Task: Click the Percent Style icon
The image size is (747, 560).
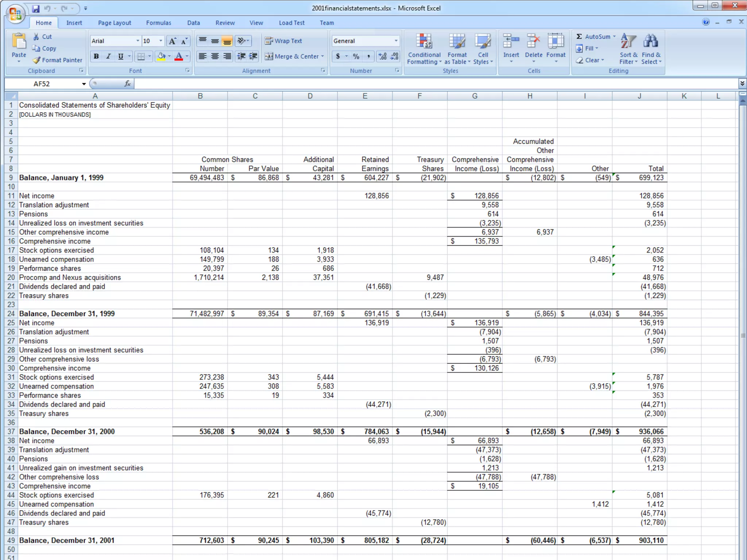Action: pos(356,56)
